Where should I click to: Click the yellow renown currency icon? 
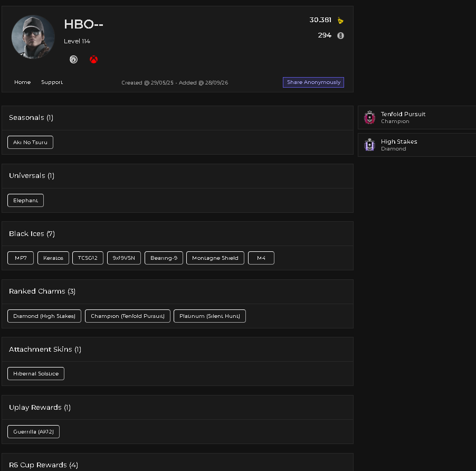(x=340, y=21)
